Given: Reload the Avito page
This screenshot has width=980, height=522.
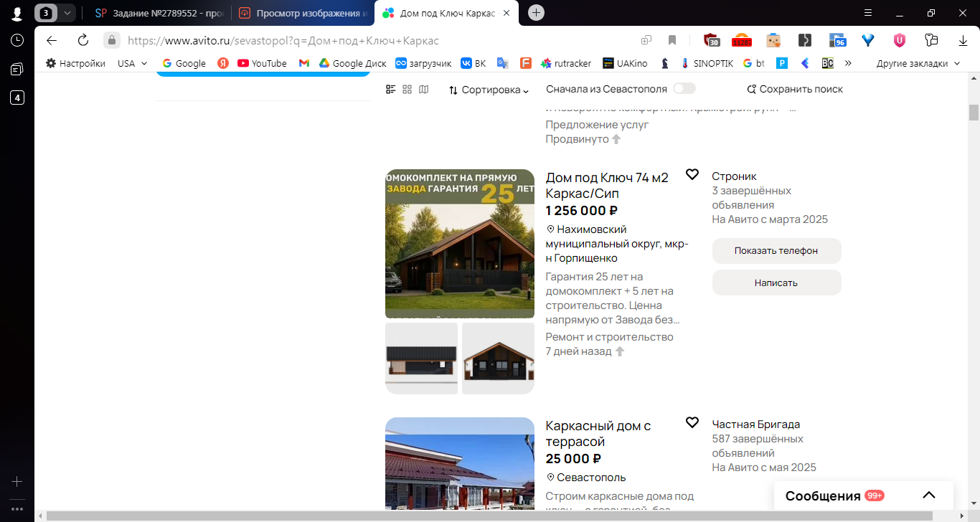Looking at the screenshot, I should 83,40.
